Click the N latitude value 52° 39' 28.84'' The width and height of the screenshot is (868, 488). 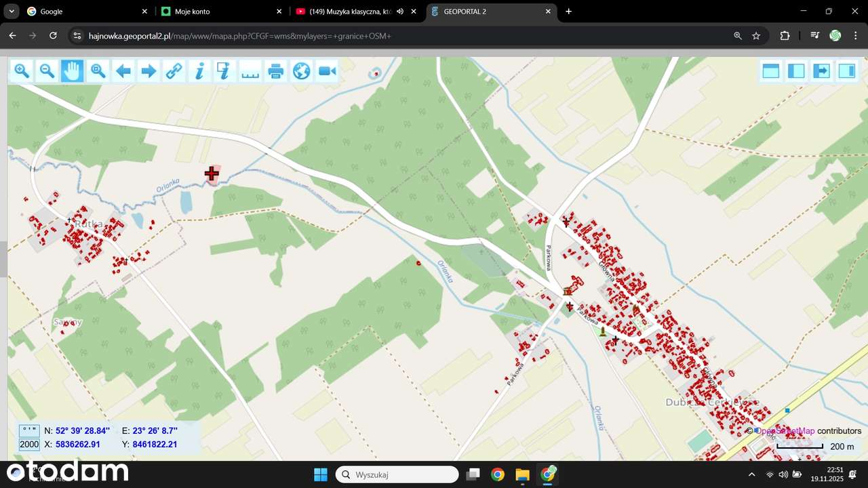83,430
